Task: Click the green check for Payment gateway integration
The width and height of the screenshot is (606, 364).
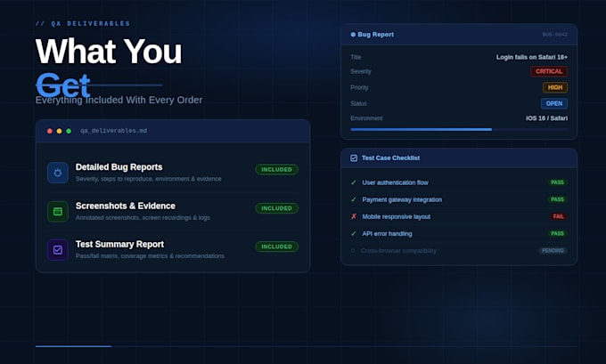Action: [353, 199]
